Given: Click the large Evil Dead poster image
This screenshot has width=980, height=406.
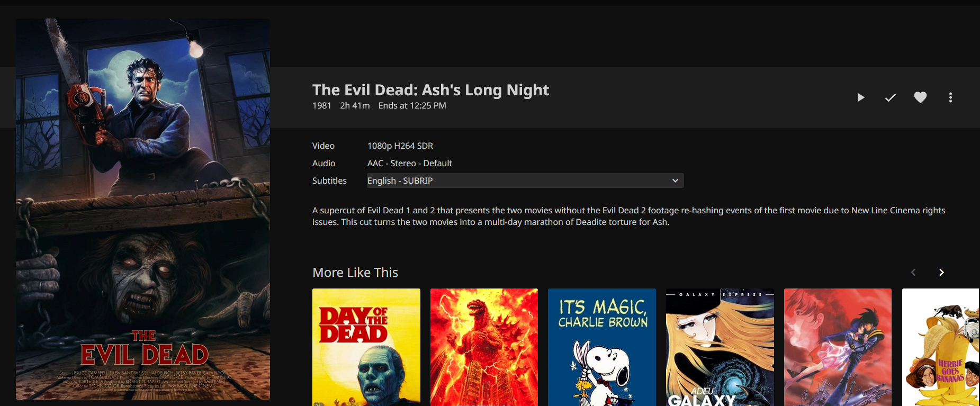Looking at the screenshot, I should click(143, 209).
